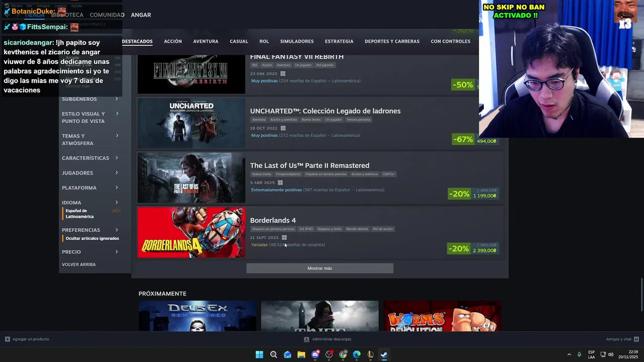The height and width of the screenshot is (362, 644).
Task: Open OBS Studio from the taskbar
Action: [329, 354]
